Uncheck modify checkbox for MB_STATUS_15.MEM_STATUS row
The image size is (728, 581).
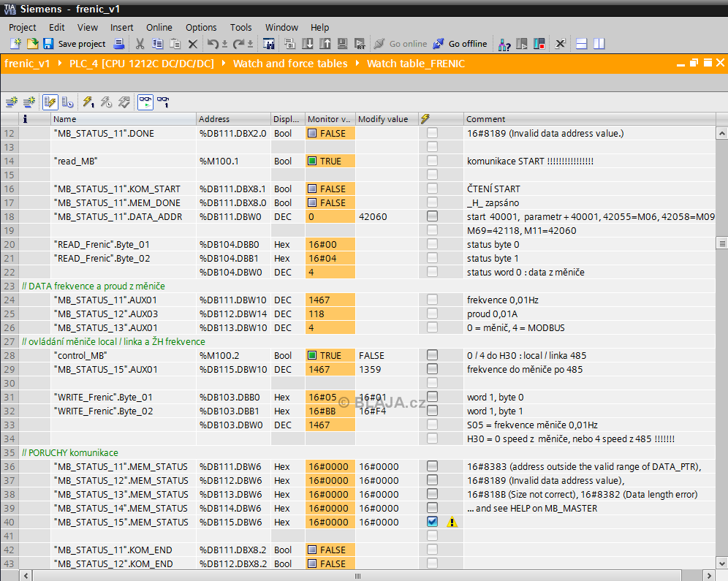pos(432,522)
